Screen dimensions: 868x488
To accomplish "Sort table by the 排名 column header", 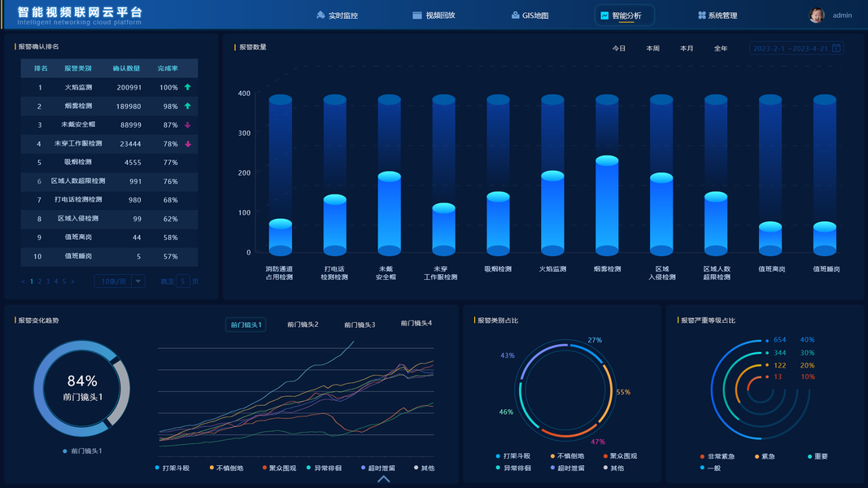I will (x=41, y=68).
